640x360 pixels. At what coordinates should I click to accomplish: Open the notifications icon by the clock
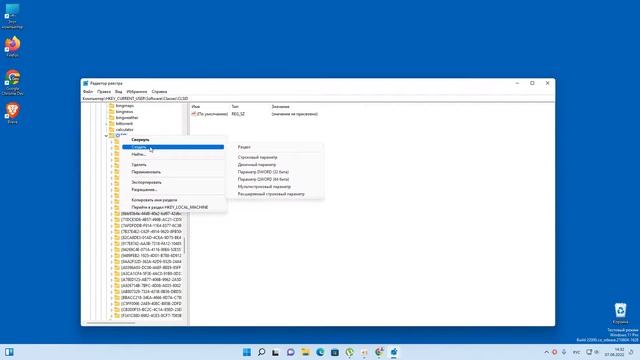click(631, 352)
